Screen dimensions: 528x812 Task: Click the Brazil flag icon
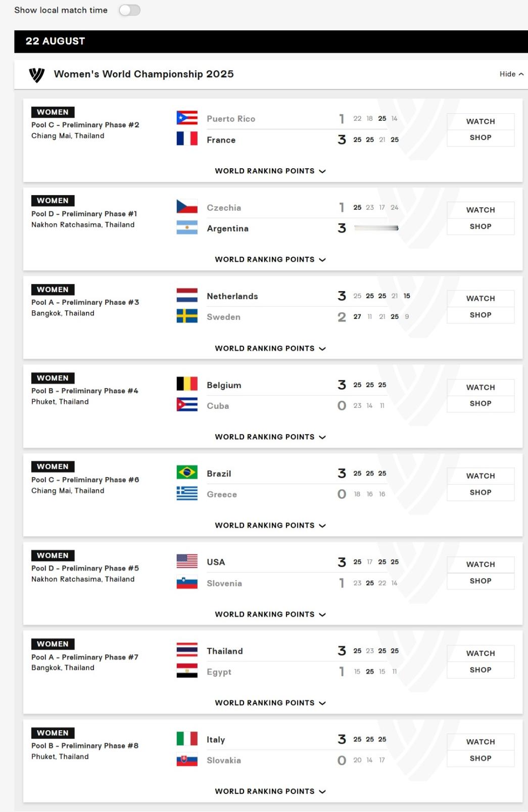point(187,472)
